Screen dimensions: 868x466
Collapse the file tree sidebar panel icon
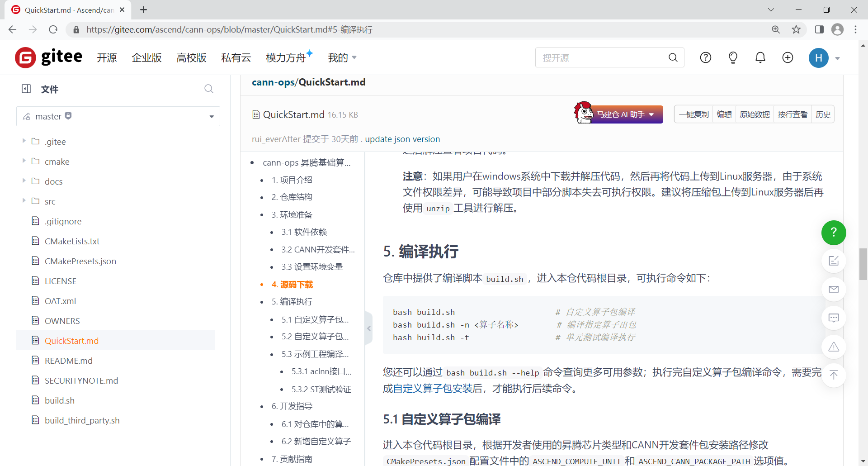26,89
